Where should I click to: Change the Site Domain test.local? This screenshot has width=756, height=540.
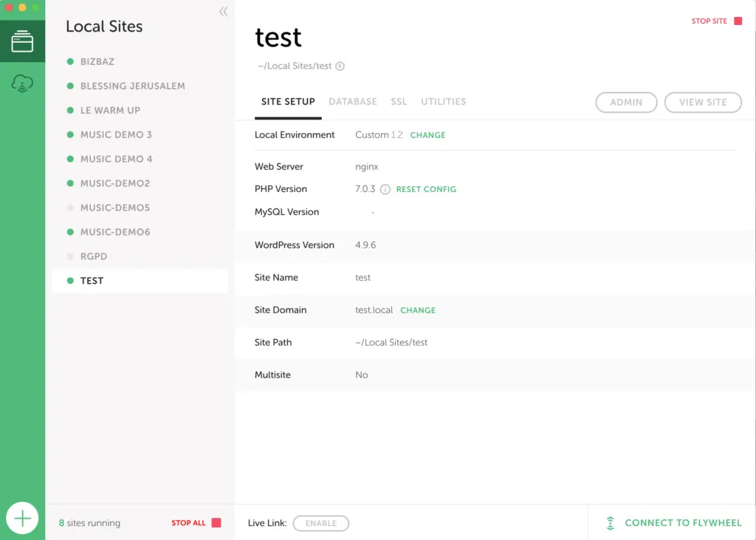[x=418, y=310]
